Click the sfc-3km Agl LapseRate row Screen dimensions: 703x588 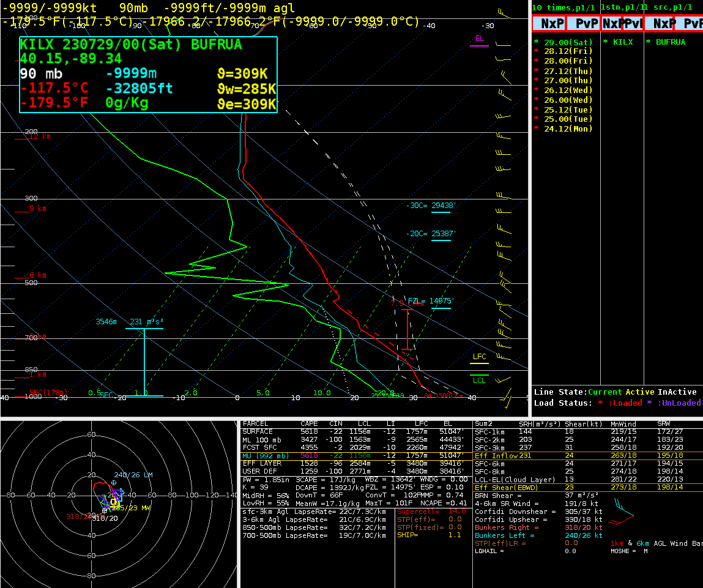(x=314, y=512)
